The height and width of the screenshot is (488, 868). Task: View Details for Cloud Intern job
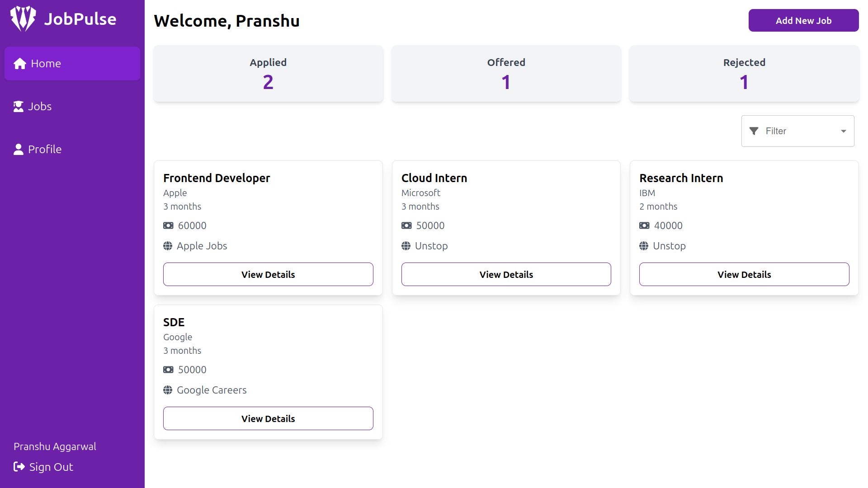point(506,274)
